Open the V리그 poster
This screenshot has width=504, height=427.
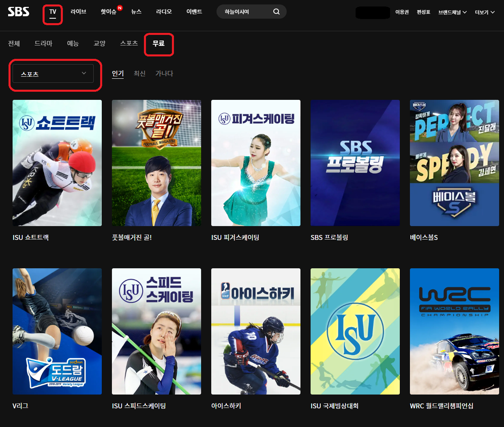tap(57, 331)
